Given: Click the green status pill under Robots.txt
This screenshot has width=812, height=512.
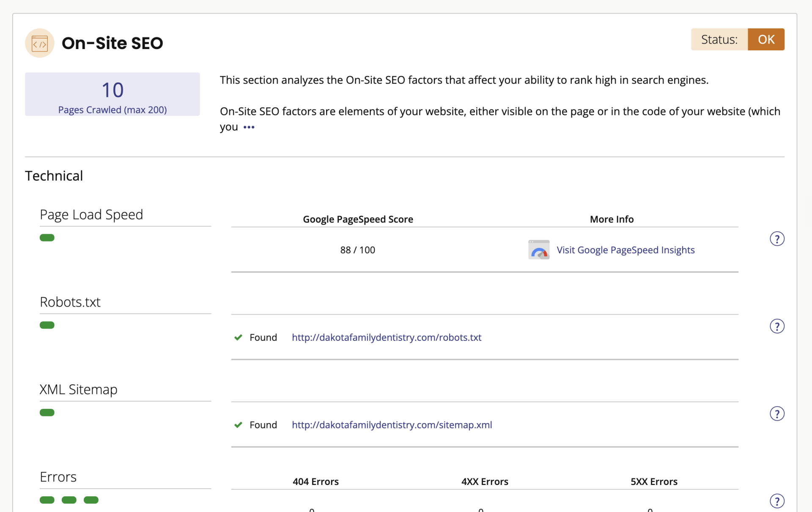Looking at the screenshot, I should [x=47, y=325].
